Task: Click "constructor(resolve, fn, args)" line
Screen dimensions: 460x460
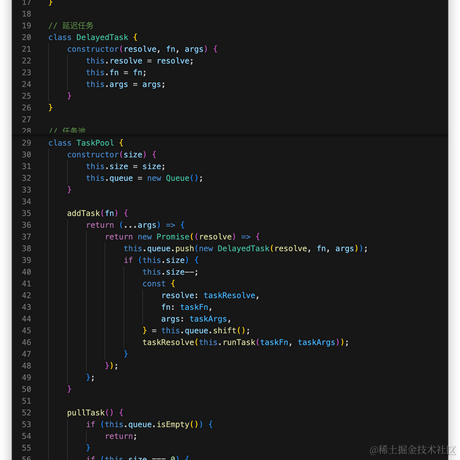Action: [x=142, y=49]
